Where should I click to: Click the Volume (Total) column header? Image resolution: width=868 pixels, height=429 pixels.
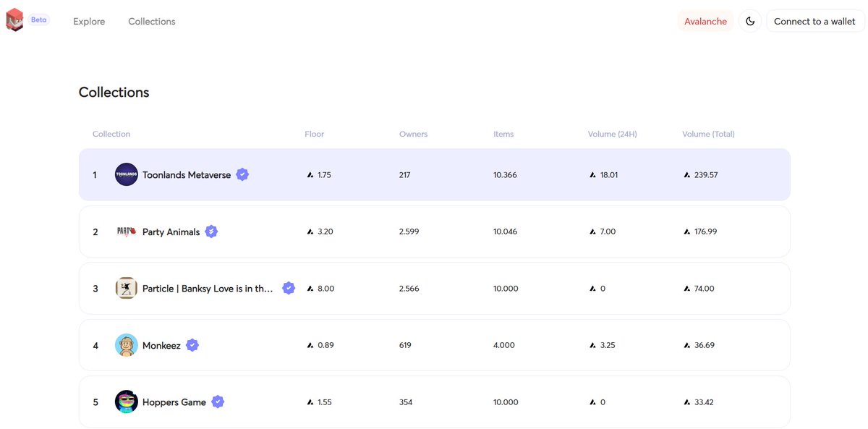click(708, 134)
